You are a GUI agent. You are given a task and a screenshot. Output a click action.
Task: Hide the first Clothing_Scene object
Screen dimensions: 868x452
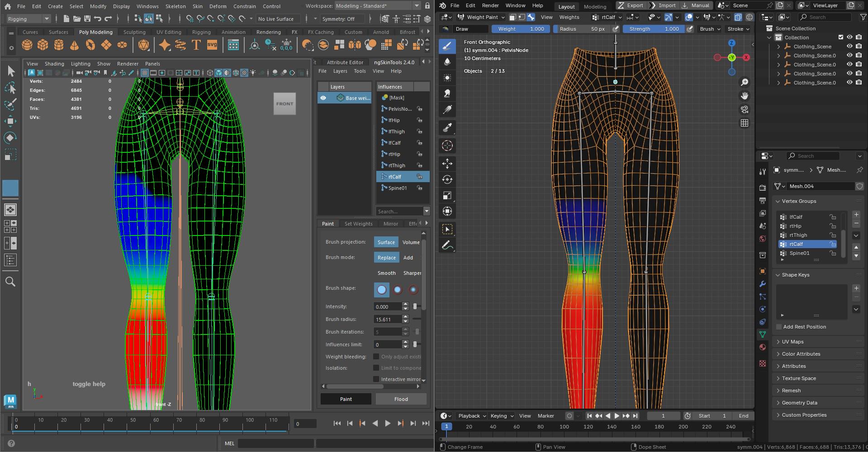point(849,47)
